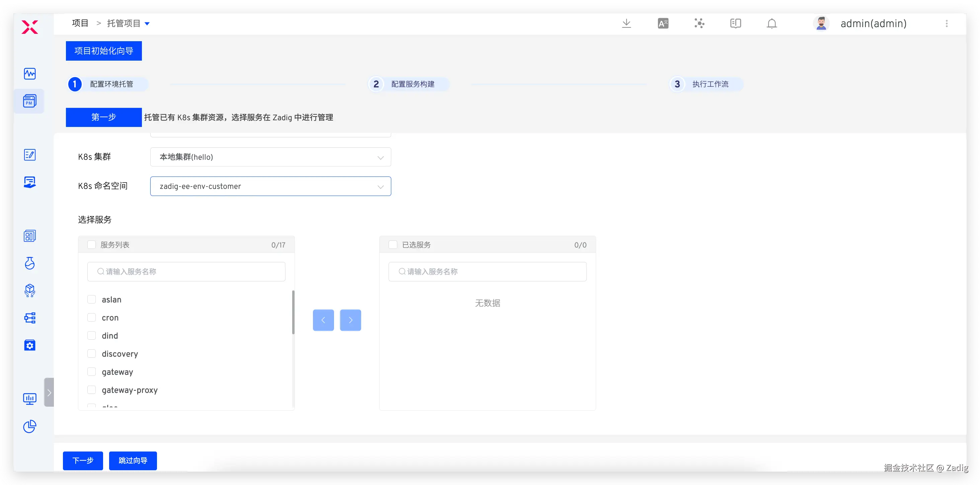This screenshot has width=980, height=485.
Task: Expand the K8s 集群 dropdown
Action: point(270,157)
